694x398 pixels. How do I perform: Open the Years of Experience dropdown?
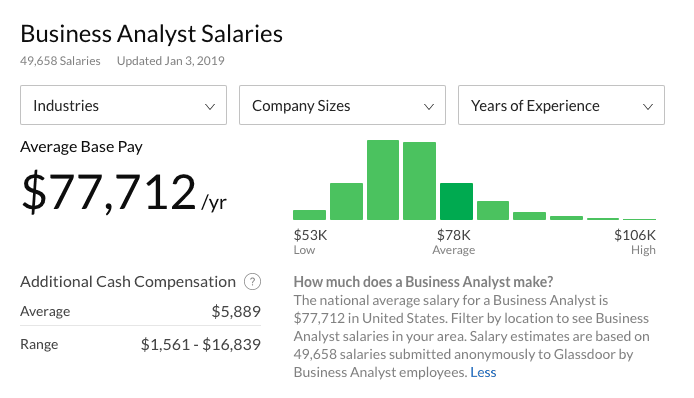(561, 105)
